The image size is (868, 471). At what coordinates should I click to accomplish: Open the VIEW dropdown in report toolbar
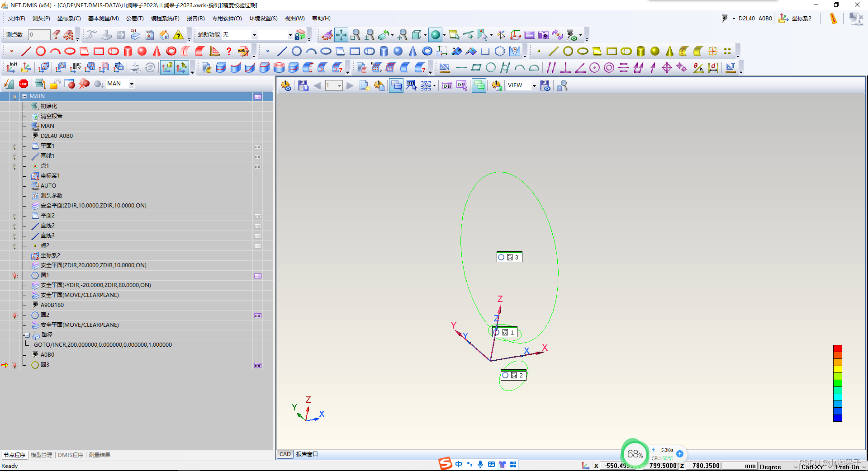coord(534,85)
